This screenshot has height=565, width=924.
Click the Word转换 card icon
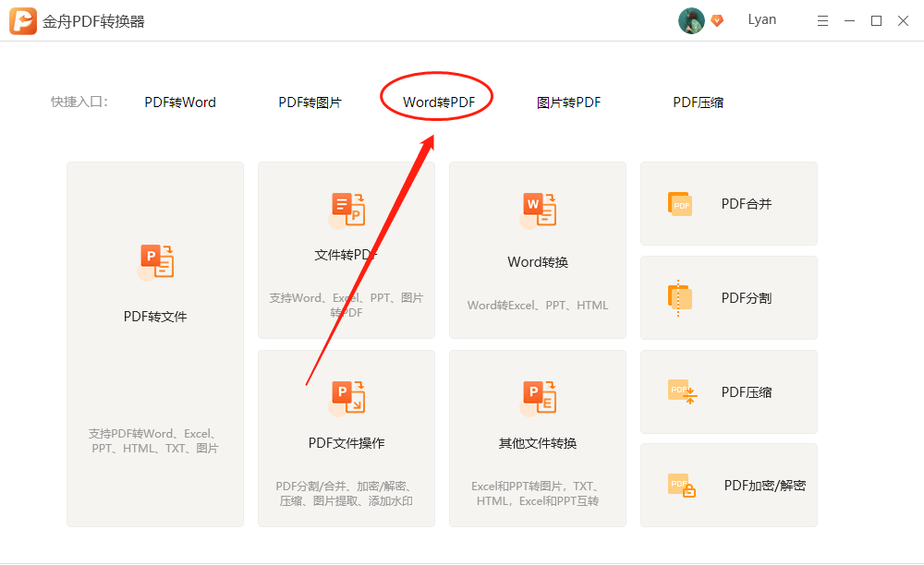pos(538,210)
